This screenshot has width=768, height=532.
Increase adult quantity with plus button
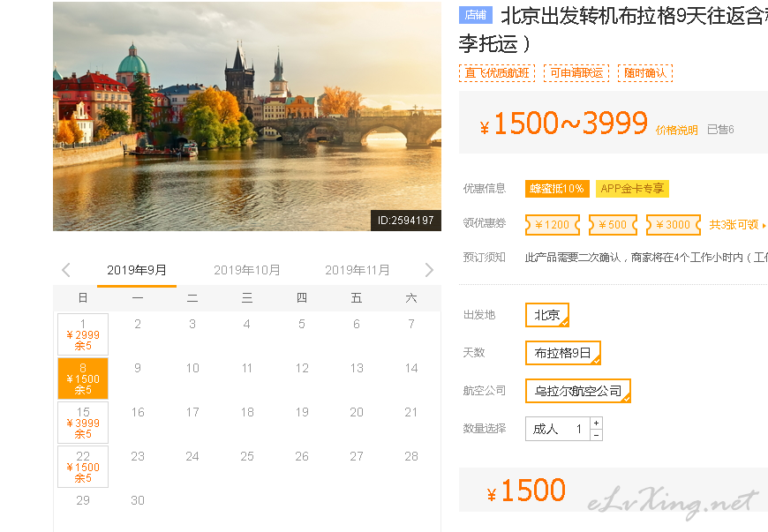tap(596, 423)
